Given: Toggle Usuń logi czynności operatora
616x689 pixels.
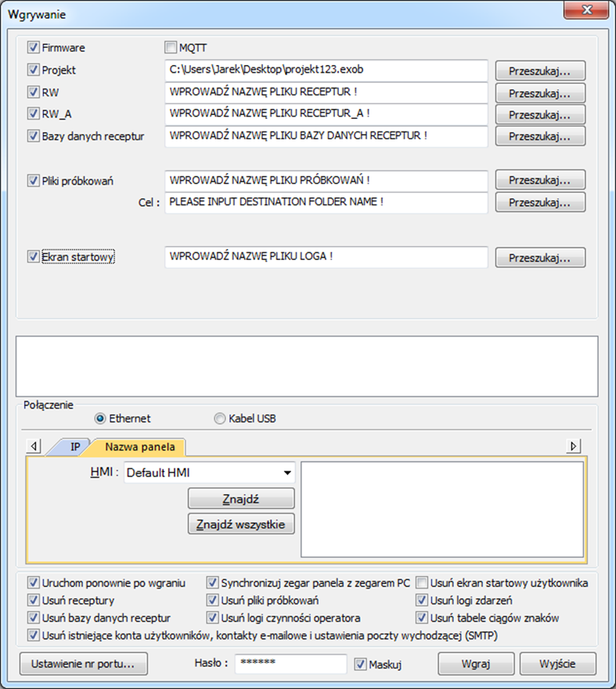Looking at the screenshot, I should coord(213,618).
